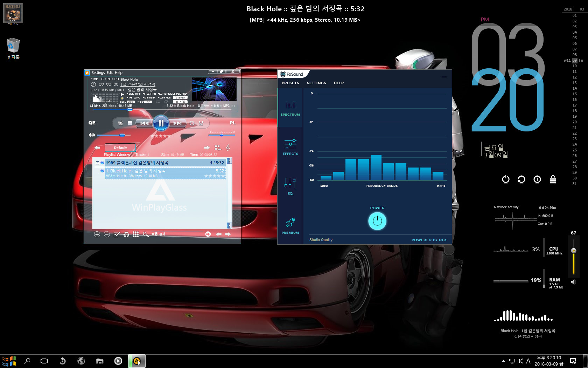The image size is (588, 368).
Task: Open the HELP menu in FxSound
Action: pyautogui.click(x=339, y=83)
